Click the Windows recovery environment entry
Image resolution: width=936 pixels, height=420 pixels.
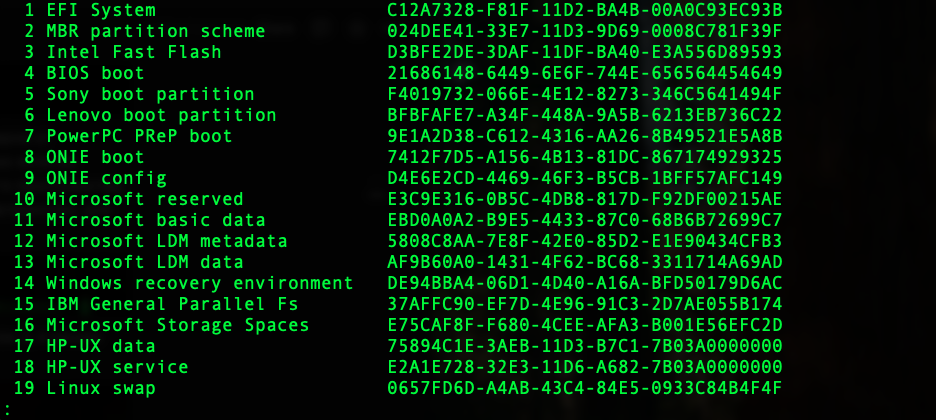coord(199,283)
